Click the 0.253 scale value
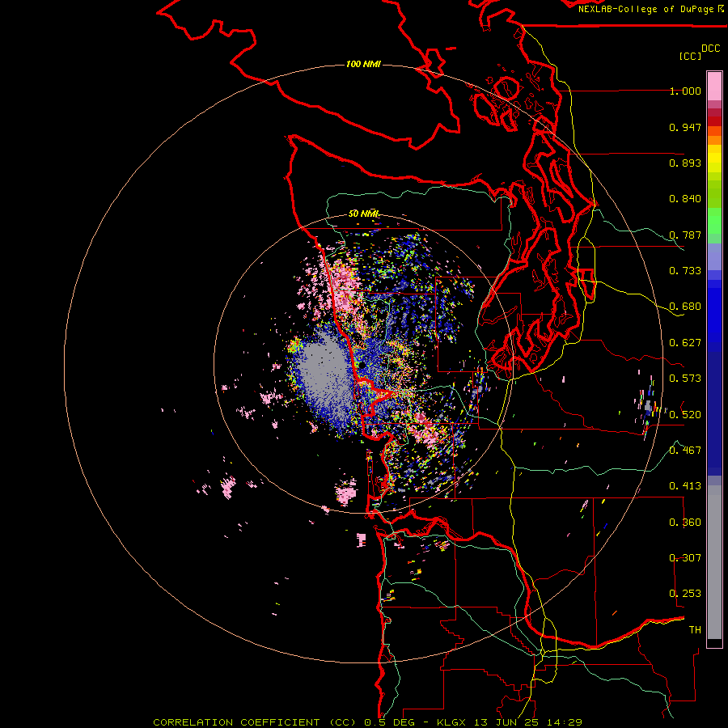The height and width of the screenshot is (728, 728). 685,594
